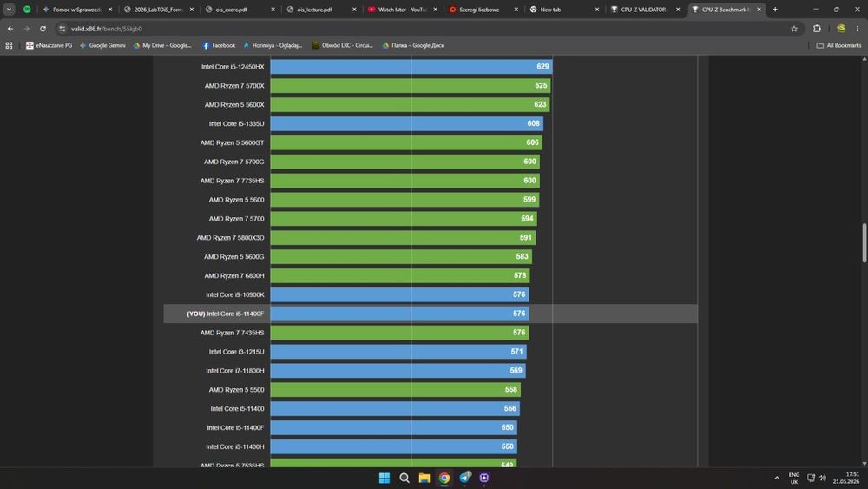
Task: Open Папка Google Диск bookmark
Action: pos(413,45)
